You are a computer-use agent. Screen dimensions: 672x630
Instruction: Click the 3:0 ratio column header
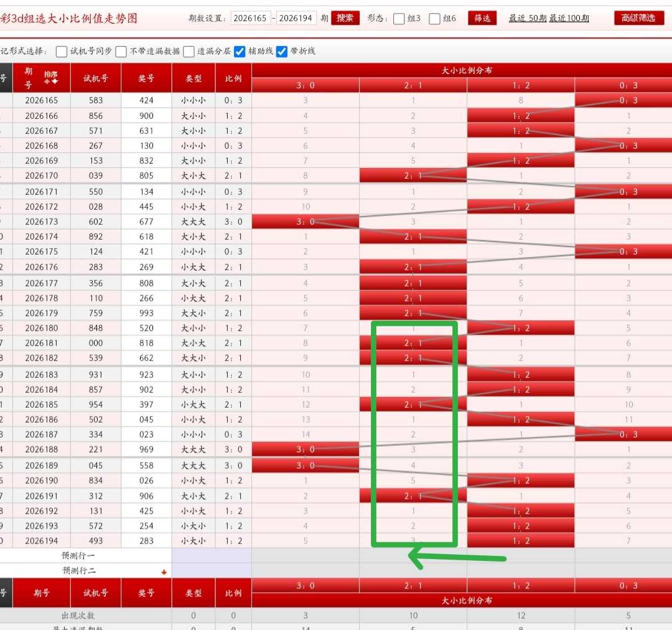[306, 85]
